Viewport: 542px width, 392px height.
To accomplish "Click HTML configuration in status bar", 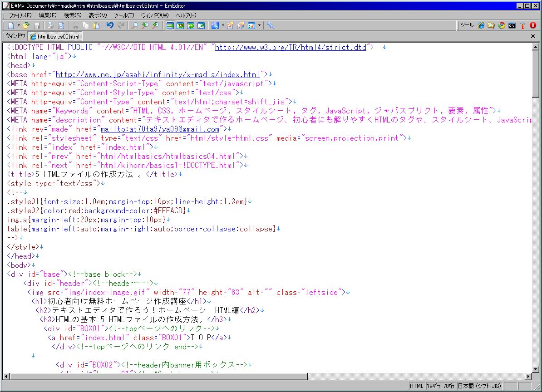I will (x=417, y=386).
